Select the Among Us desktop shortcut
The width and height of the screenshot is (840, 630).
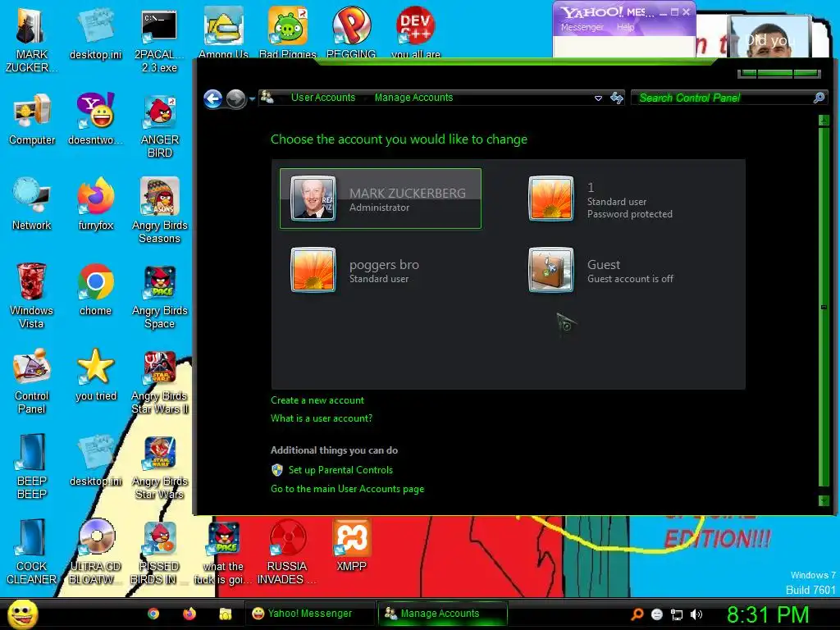[223, 32]
